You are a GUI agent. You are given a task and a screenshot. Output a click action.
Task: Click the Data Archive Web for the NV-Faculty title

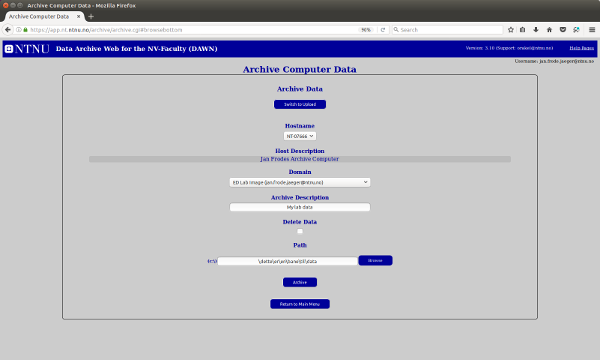tap(137, 49)
